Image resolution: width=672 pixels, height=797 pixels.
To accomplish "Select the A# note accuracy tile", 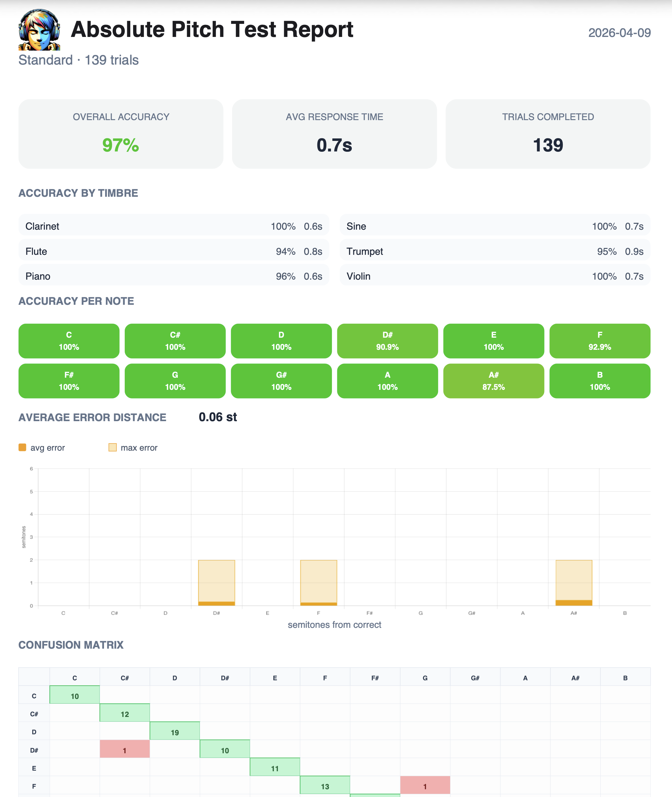I will point(493,381).
